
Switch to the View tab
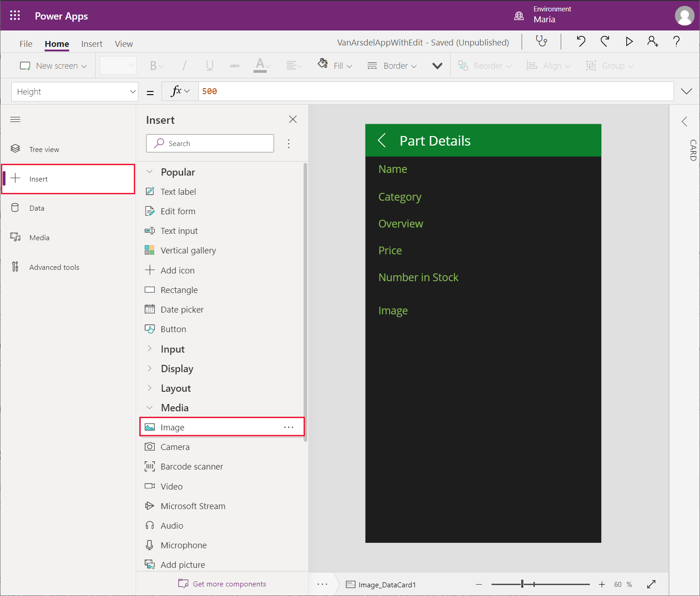pyautogui.click(x=124, y=44)
